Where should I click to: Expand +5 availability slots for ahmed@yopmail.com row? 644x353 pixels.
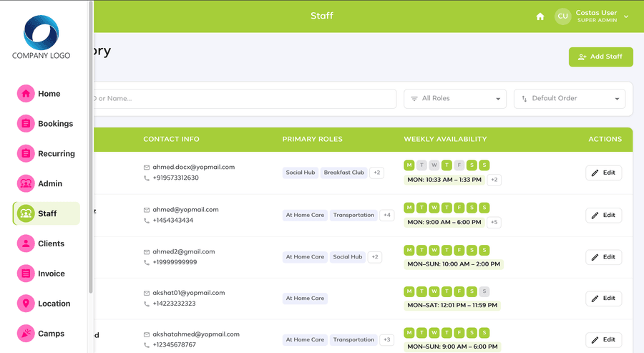[494, 222]
